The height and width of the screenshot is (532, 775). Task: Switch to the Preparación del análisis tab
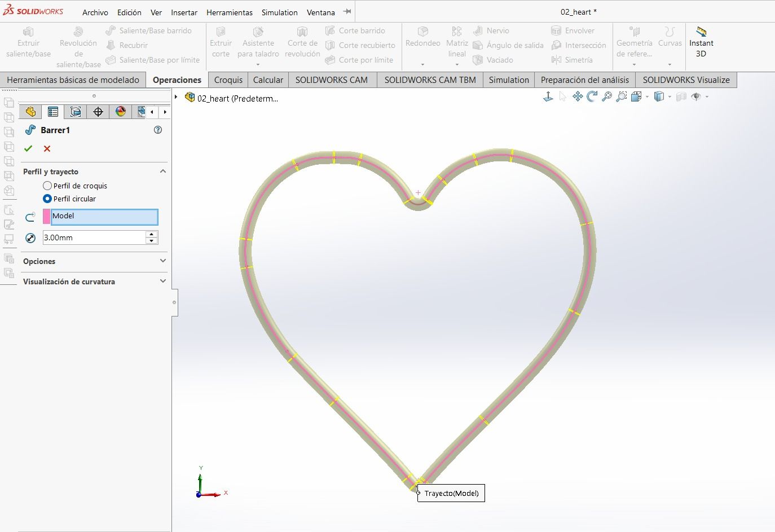click(585, 80)
